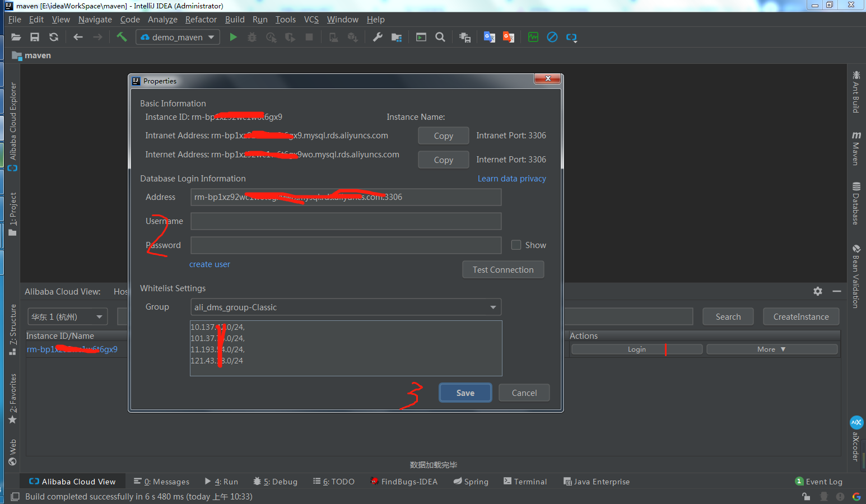
Task: Open the Build menu
Action: click(x=235, y=20)
